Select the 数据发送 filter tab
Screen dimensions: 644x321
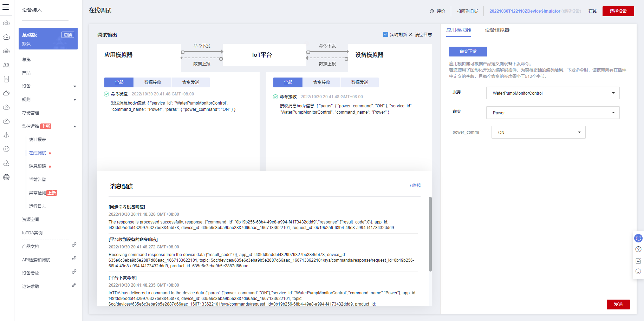pos(360,82)
